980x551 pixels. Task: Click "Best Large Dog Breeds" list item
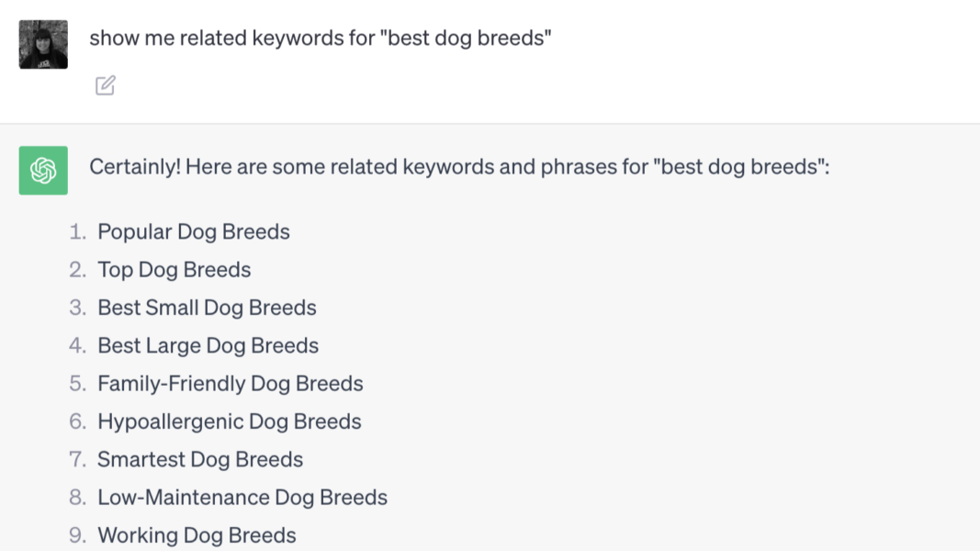coord(208,345)
